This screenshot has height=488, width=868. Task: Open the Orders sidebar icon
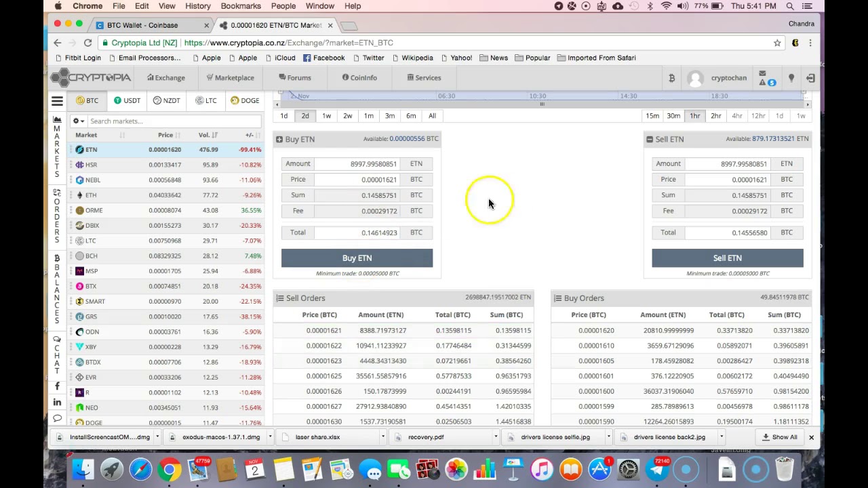57,193
